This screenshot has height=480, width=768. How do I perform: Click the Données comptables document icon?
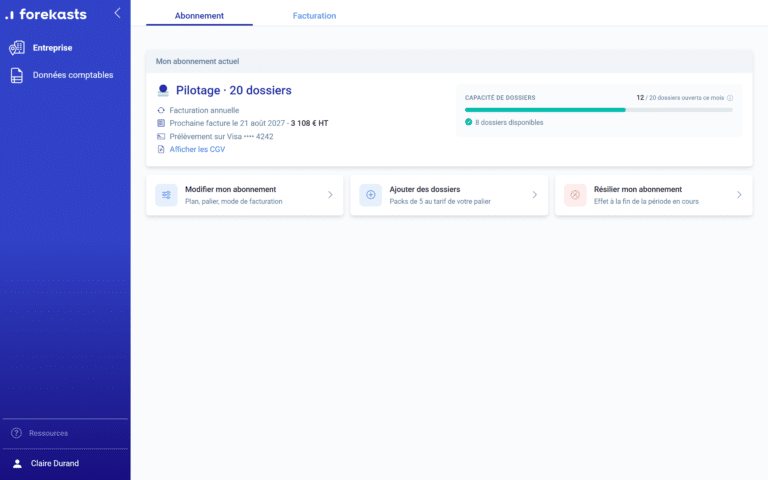[x=17, y=75]
